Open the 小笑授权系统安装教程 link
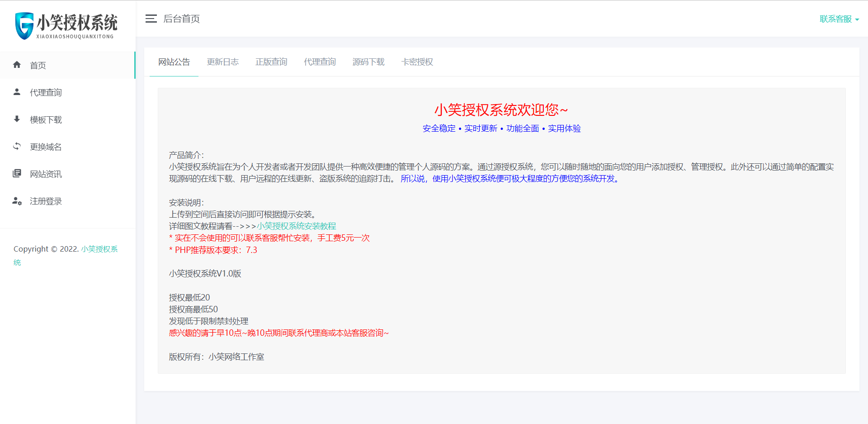Viewport: 868px width, 424px height. (x=297, y=226)
